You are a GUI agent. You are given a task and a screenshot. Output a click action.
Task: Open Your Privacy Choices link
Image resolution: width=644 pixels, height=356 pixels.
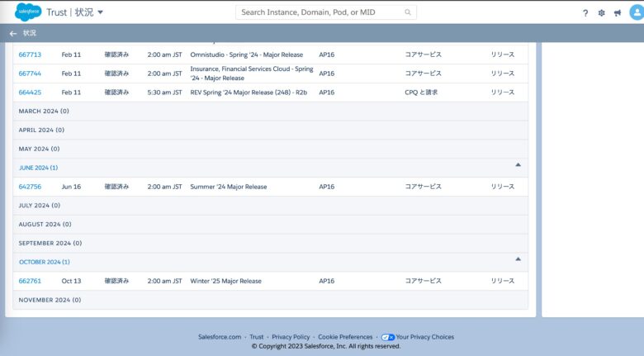pos(424,337)
